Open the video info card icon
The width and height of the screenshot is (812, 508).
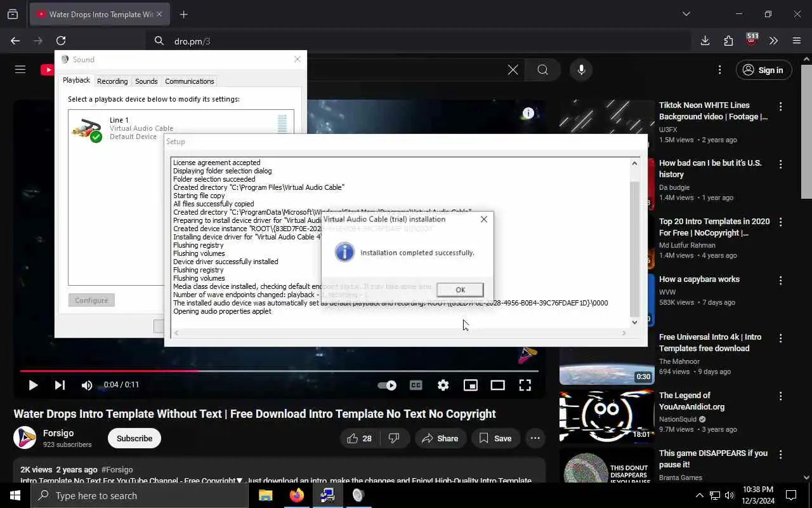[x=528, y=114]
